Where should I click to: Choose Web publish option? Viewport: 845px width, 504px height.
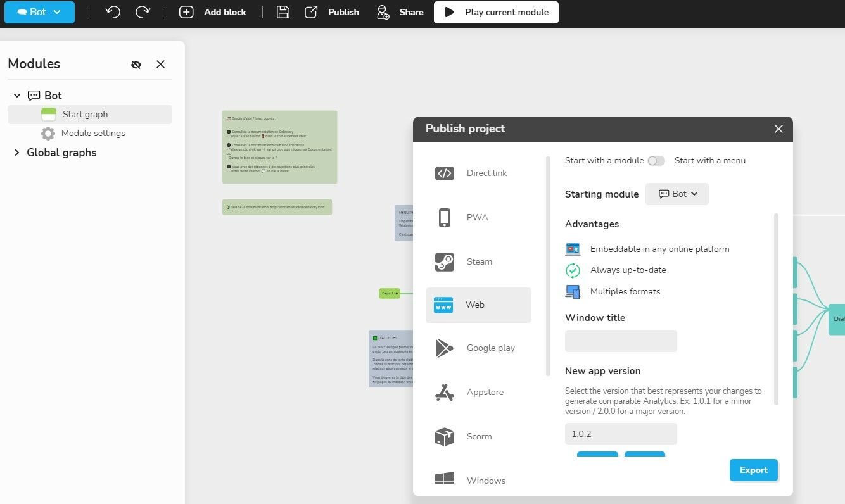click(478, 305)
